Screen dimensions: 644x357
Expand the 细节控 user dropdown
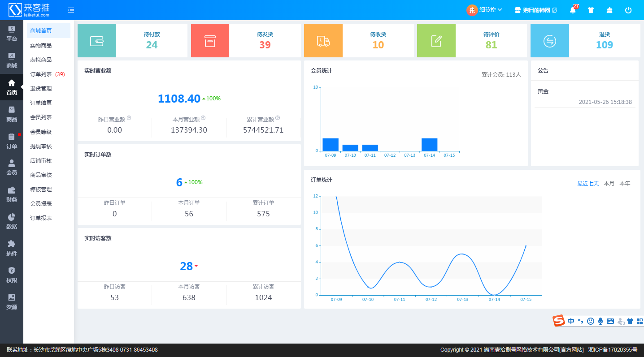point(491,10)
